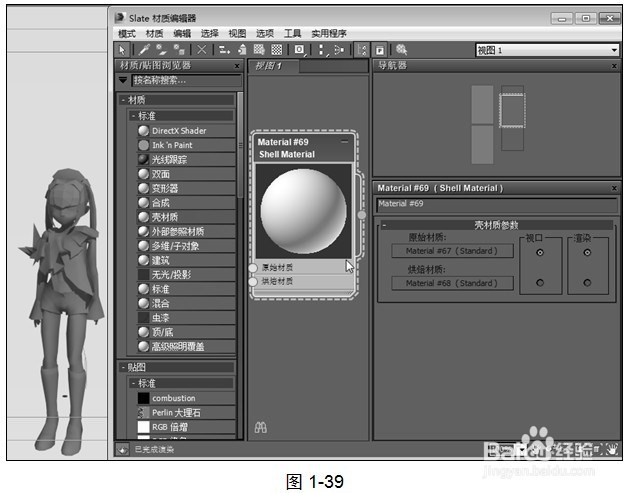Open the 选择 menu

tap(209, 33)
